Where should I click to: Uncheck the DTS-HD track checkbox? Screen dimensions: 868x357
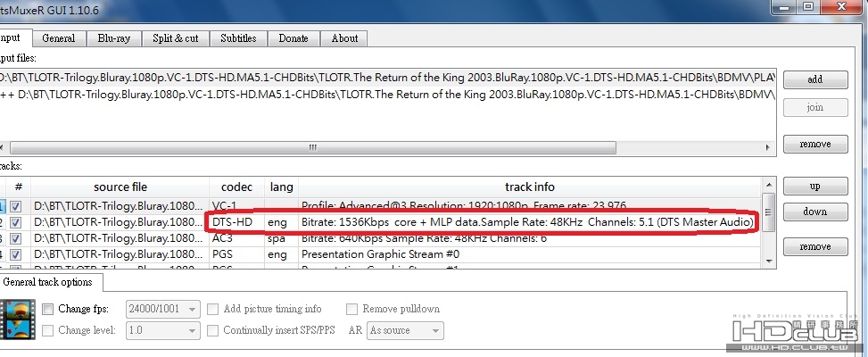pos(16,222)
